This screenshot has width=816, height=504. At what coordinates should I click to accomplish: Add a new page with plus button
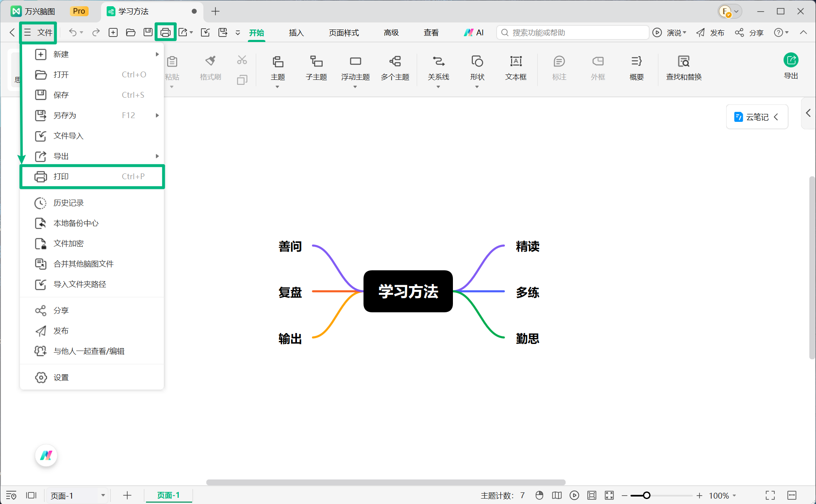click(127, 495)
